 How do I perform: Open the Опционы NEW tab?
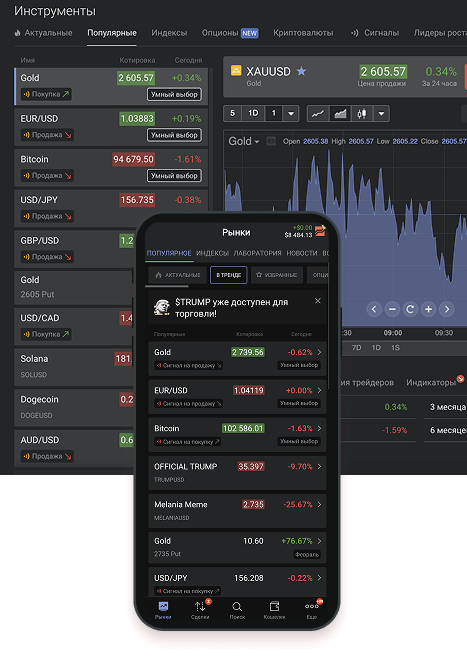click(x=230, y=33)
